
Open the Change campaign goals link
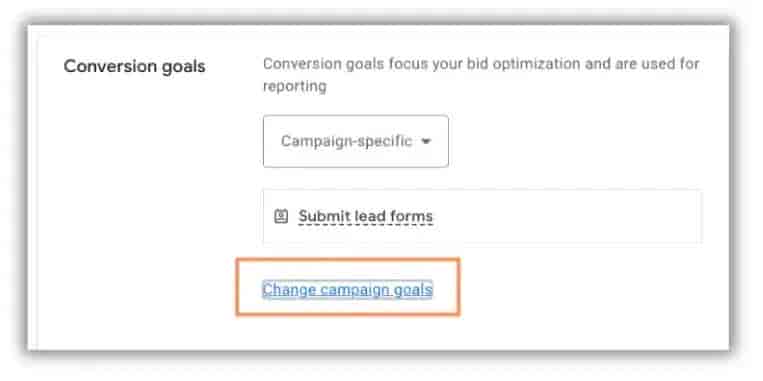click(x=347, y=290)
